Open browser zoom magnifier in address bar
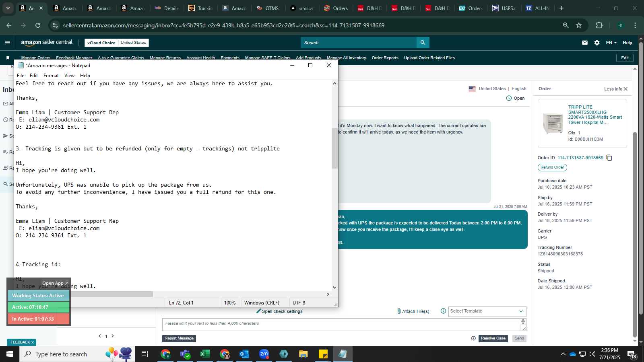Image resolution: width=644 pixels, height=362 pixels. tap(566, 25)
